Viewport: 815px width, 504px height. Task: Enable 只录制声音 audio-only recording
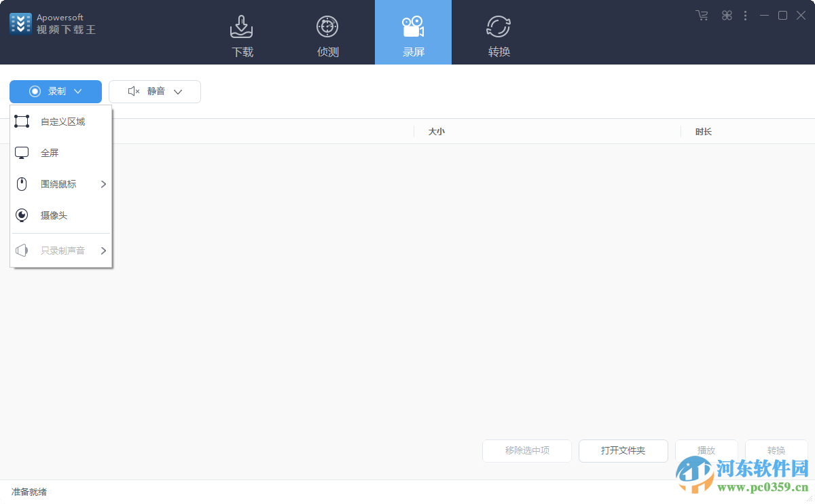point(62,250)
